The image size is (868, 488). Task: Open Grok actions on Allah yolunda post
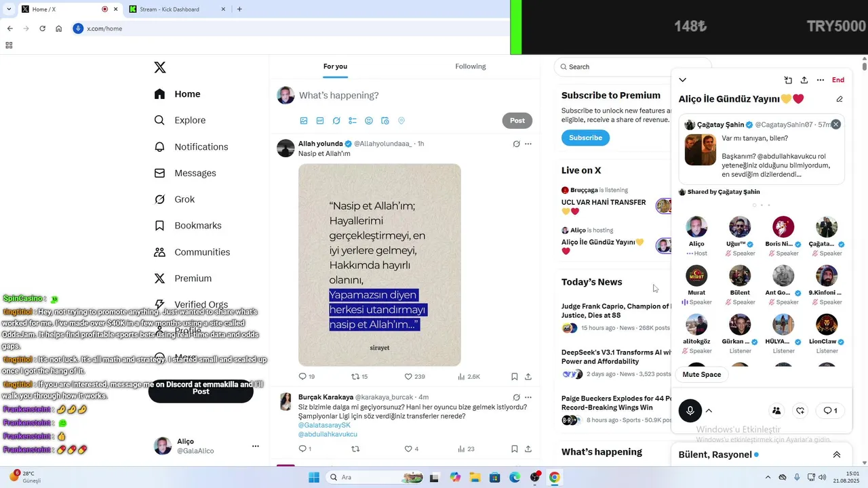click(516, 144)
